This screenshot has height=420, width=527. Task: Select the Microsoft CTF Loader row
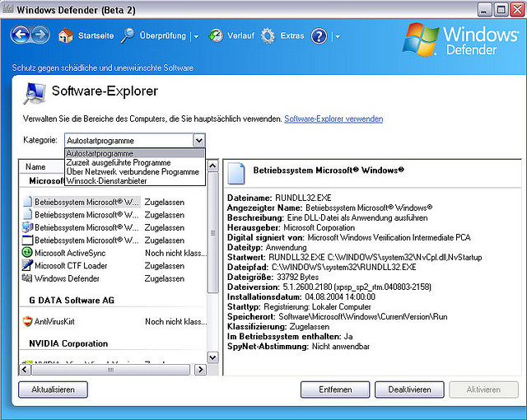tap(114, 265)
